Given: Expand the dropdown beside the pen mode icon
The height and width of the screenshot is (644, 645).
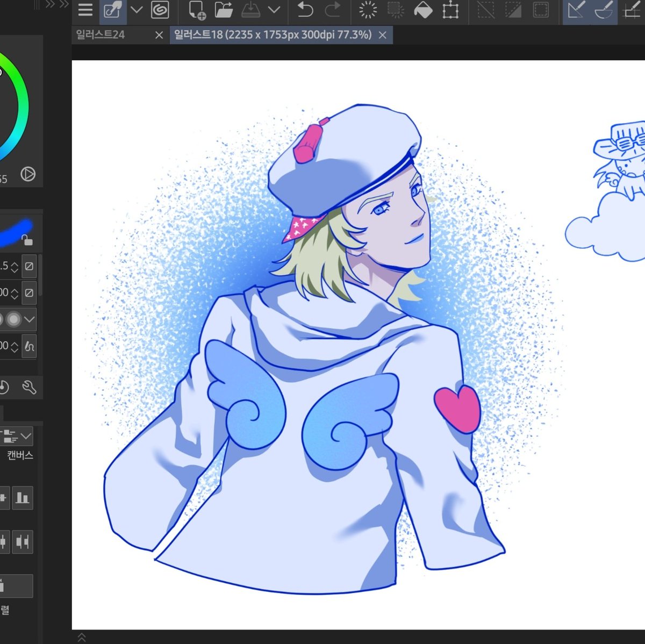Looking at the screenshot, I should click(x=136, y=10).
